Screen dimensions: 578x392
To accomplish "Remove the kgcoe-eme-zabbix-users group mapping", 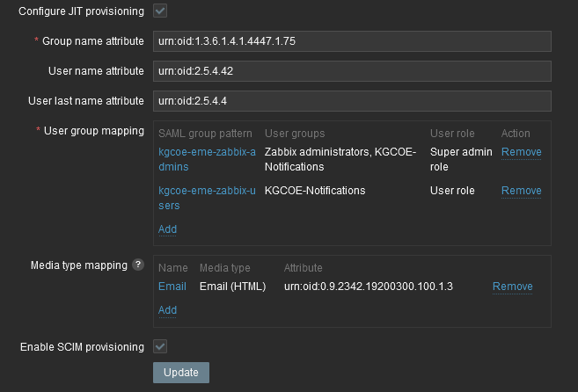I will (521, 191).
